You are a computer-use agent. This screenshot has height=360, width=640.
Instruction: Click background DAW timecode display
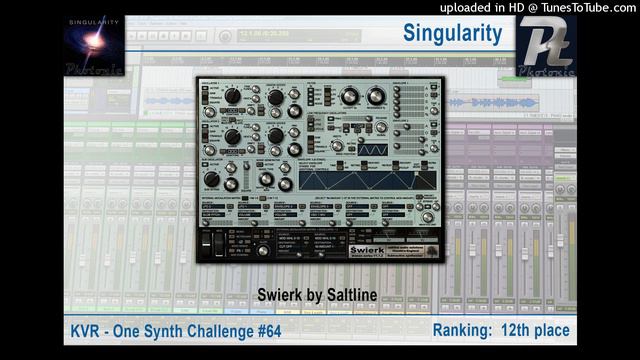tap(299, 36)
